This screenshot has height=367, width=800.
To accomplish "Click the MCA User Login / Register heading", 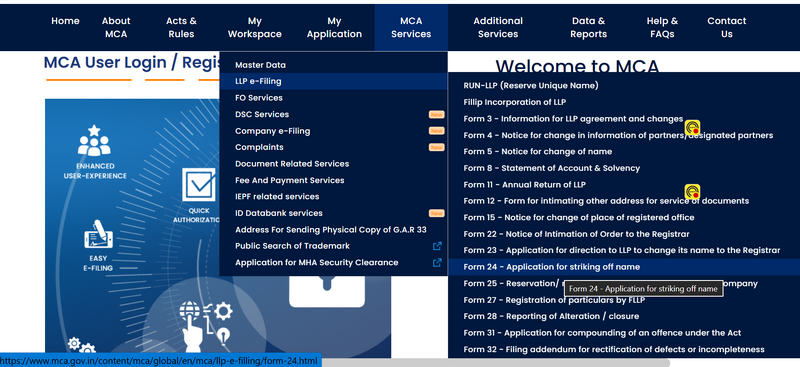I will click(132, 62).
